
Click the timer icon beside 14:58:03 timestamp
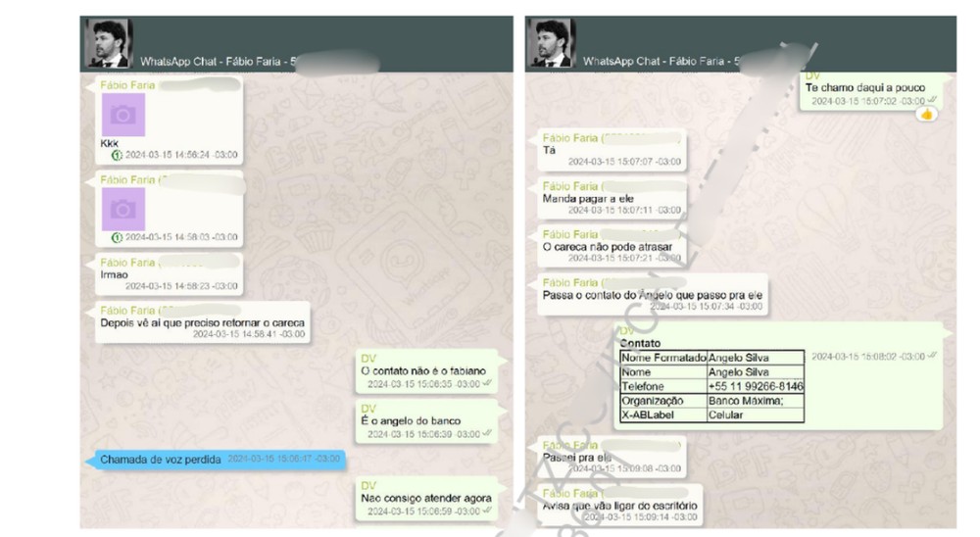point(117,237)
